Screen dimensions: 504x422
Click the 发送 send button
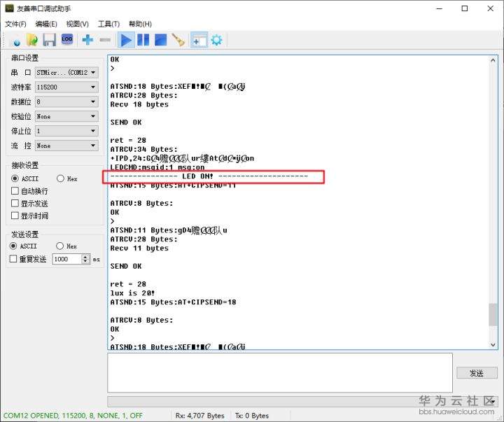[477, 373]
